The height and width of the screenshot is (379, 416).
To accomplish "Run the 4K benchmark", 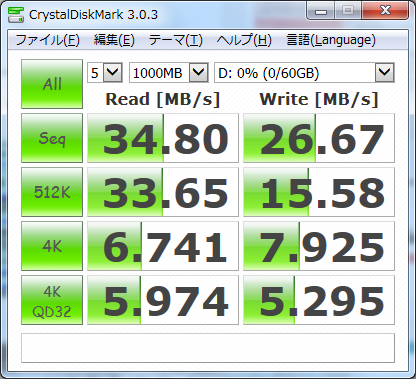I will 52,246.
